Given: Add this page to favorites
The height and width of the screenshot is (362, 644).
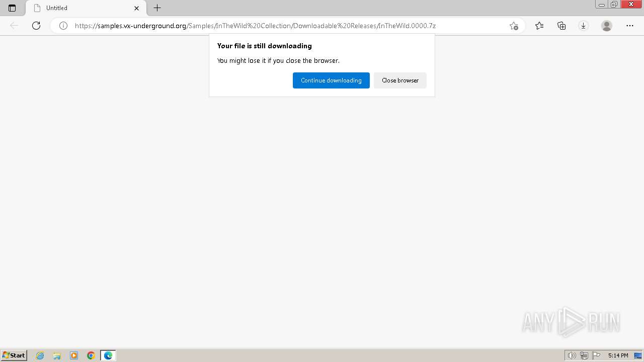Looking at the screenshot, I should click(x=514, y=26).
